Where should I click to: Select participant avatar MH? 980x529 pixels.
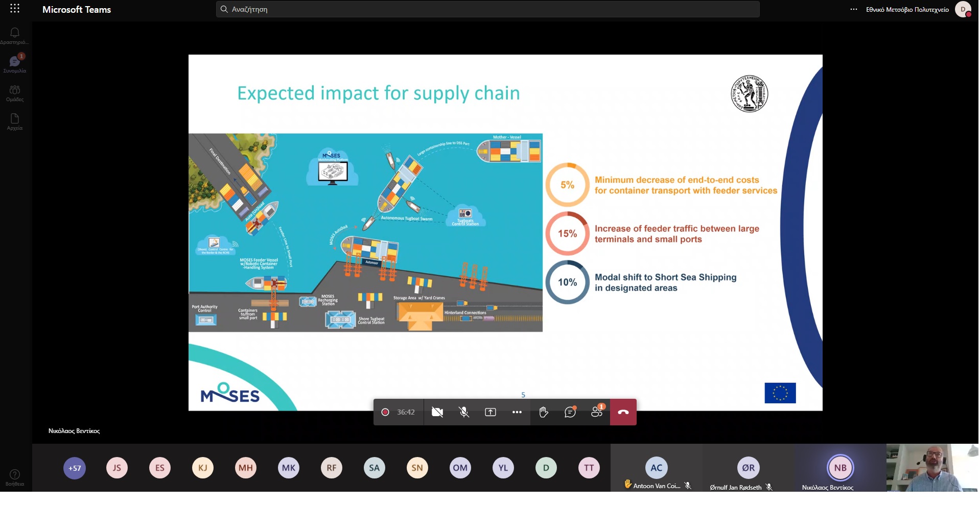pyautogui.click(x=246, y=468)
